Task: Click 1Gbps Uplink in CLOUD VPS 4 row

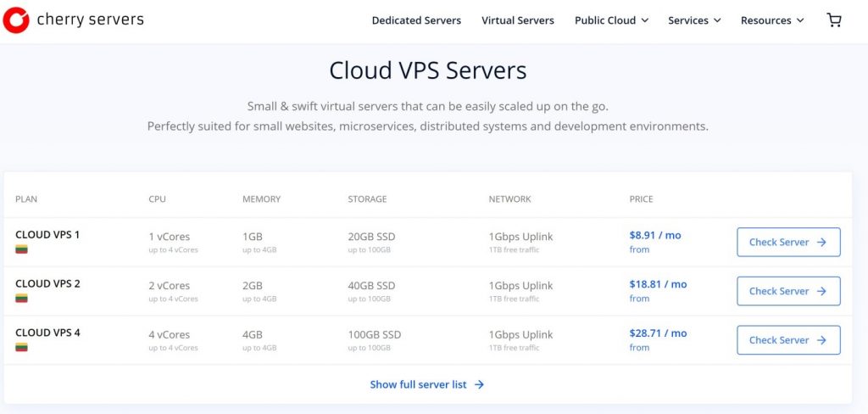Action: click(x=521, y=335)
